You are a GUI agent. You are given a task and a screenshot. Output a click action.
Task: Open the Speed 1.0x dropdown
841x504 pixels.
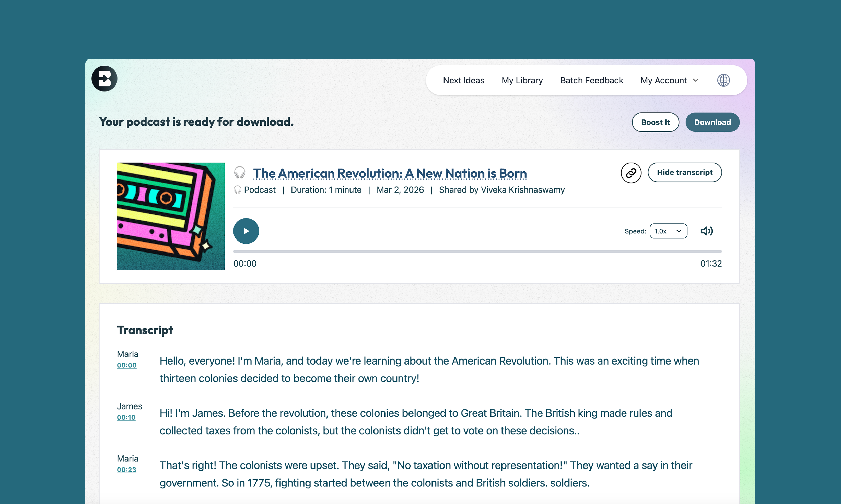point(668,231)
